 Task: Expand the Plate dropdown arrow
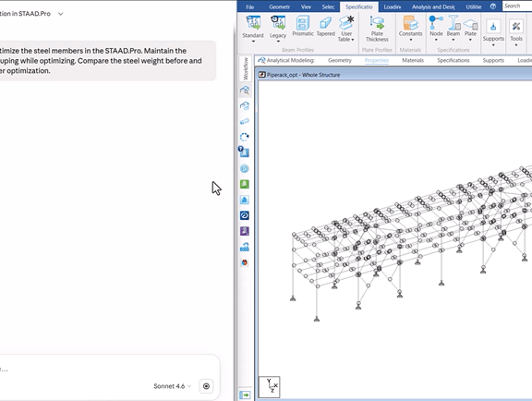470,40
